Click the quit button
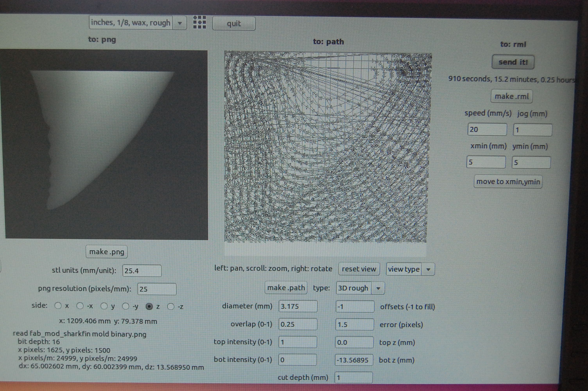This screenshot has height=391, width=588. click(234, 24)
